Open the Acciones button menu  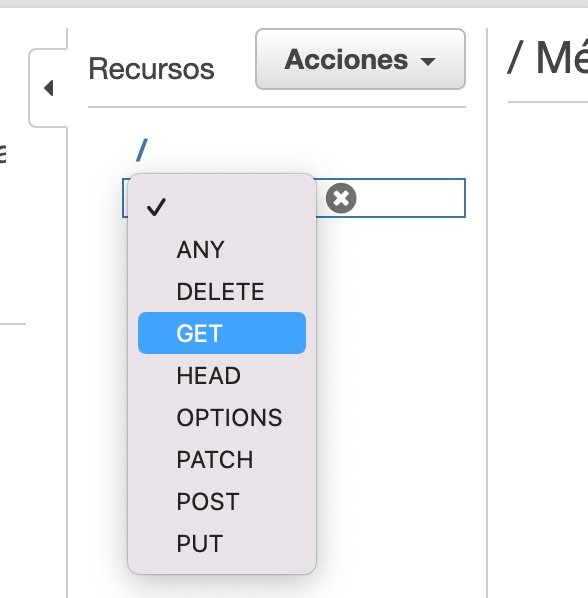coord(360,59)
